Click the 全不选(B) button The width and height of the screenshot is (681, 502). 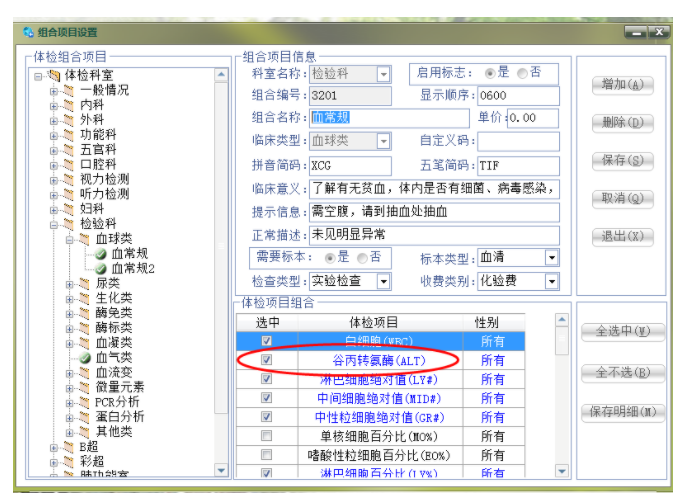coord(623,373)
